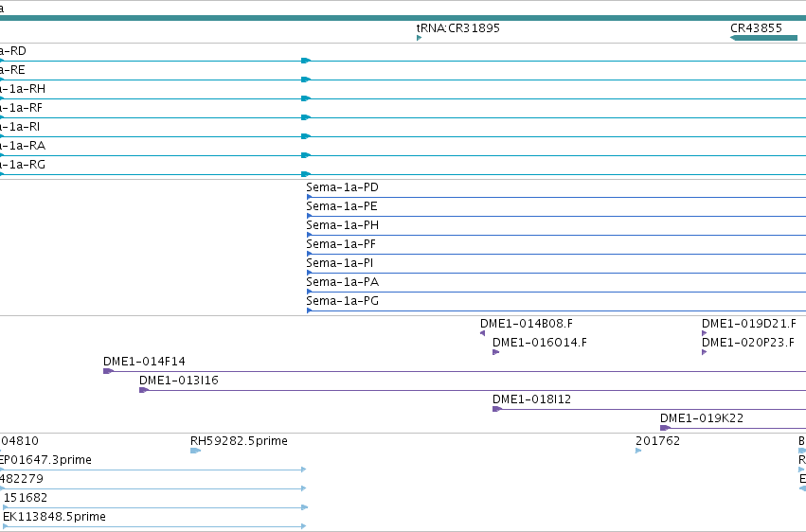The image size is (806, 532).
Task: Select the Sema-1a-PD start arrow glyph
Action: 310,197
